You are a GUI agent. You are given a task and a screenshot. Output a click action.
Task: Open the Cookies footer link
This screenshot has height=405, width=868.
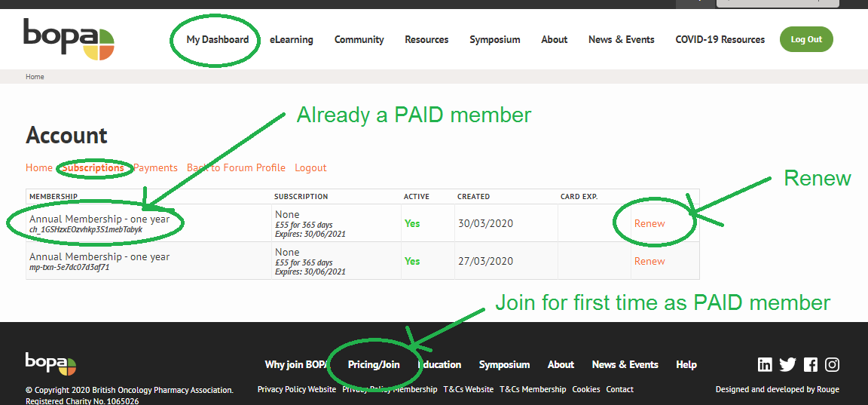(586, 389)
